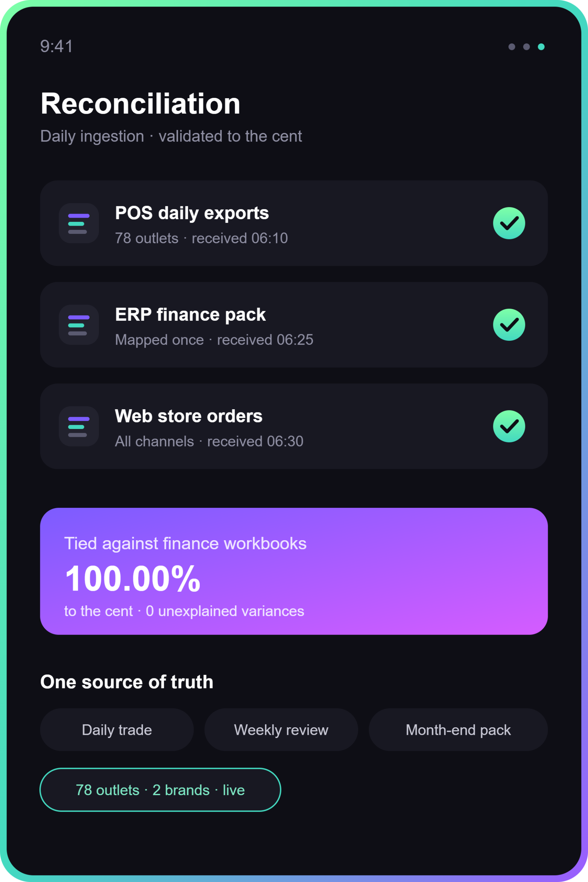
Task: Click the One source of truth heading
Action: (x=127, y=682)
